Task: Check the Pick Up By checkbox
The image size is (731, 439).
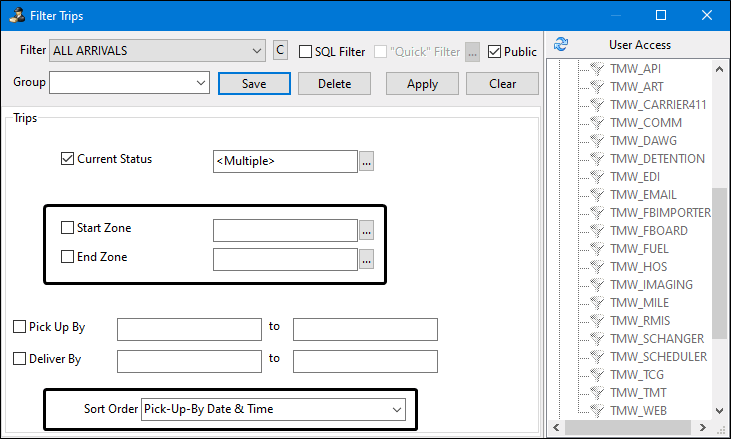Action: coord(19,326)
